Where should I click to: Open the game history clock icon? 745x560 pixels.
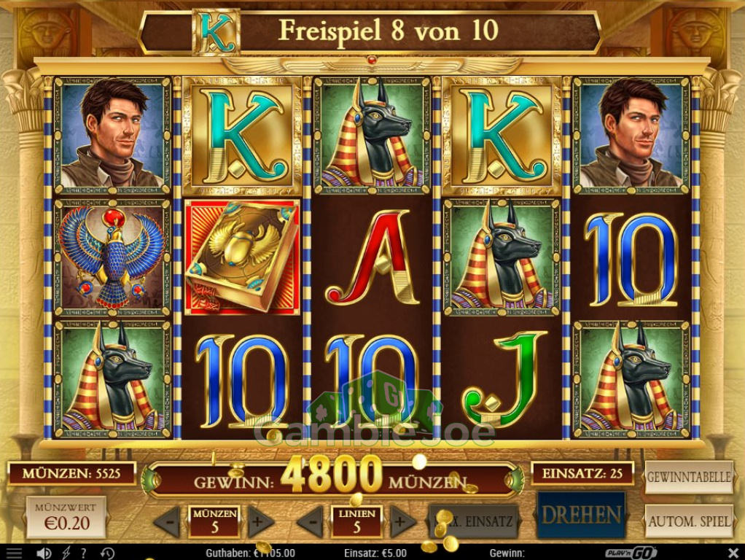click(107, 553)
